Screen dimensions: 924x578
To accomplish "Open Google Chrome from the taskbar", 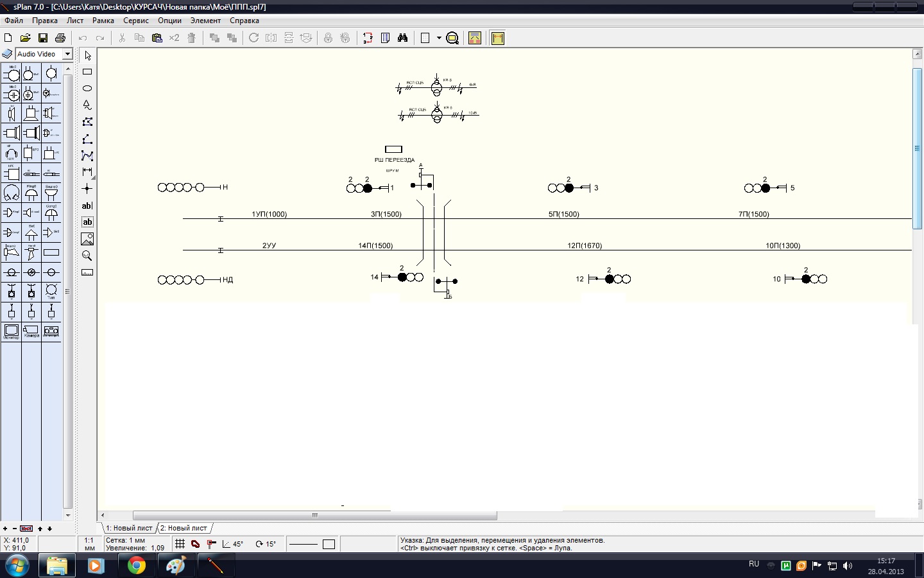I will [x=136, y=565].
